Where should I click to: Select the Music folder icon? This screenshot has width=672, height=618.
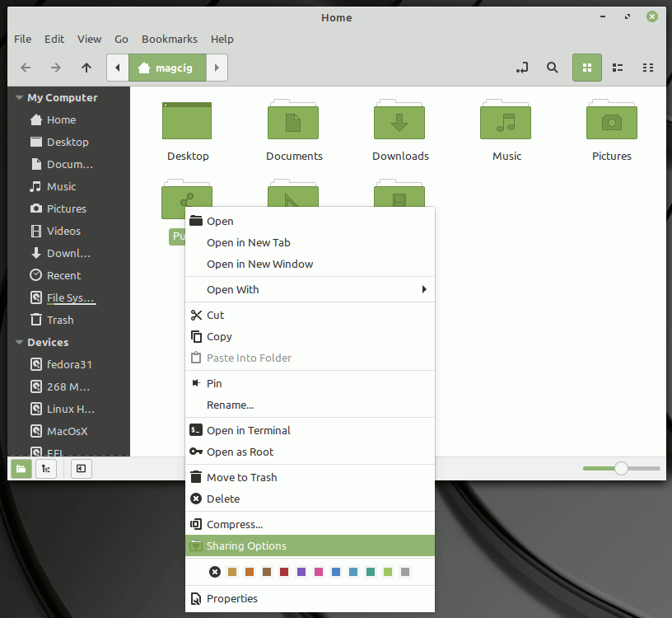(506, 120)
